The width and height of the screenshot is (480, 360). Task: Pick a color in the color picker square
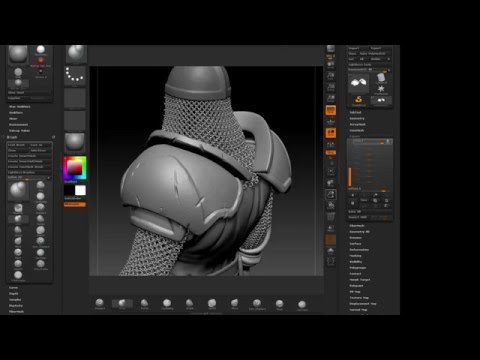tap(75, 168)
